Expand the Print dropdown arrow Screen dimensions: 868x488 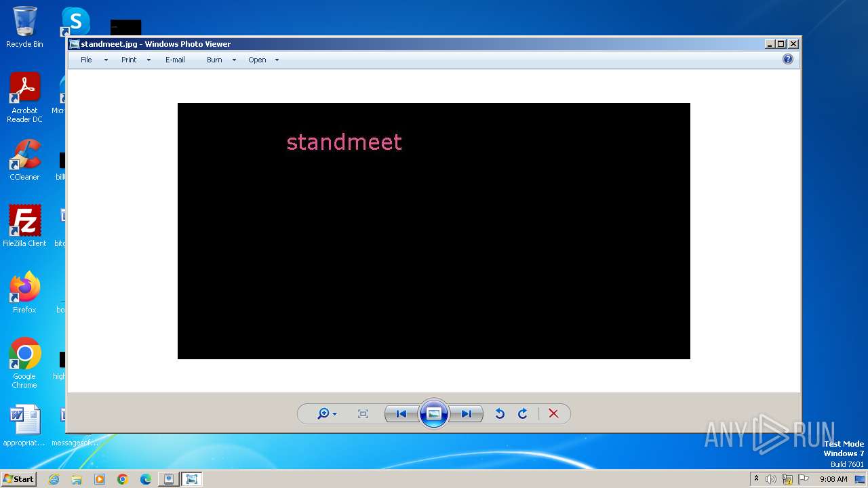pyautogui.click(x=149, y=60)
